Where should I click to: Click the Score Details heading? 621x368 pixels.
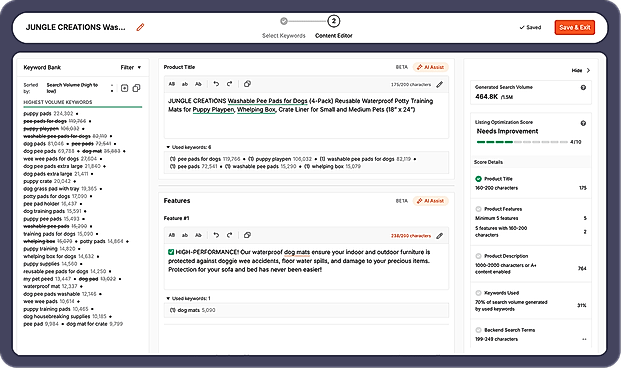[488, 162]
